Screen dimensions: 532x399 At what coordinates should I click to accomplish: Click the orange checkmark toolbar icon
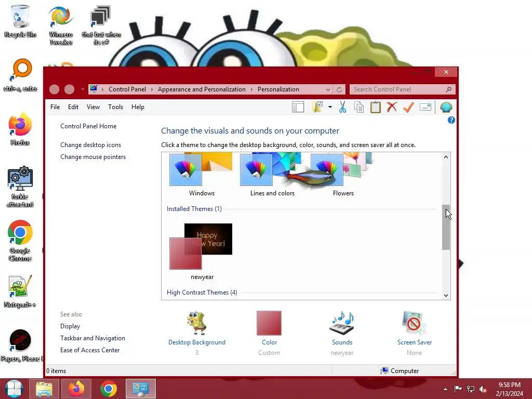(408, 107)
